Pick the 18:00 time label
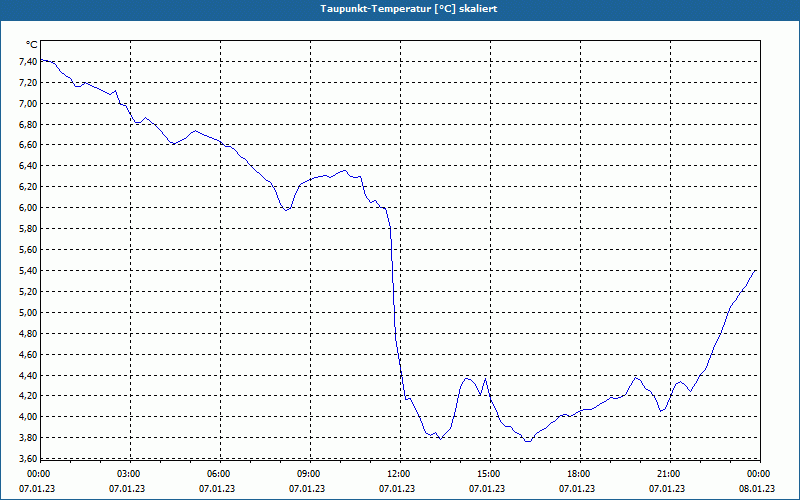Viewport: 800px width, 500px height. tap(581, 474)
